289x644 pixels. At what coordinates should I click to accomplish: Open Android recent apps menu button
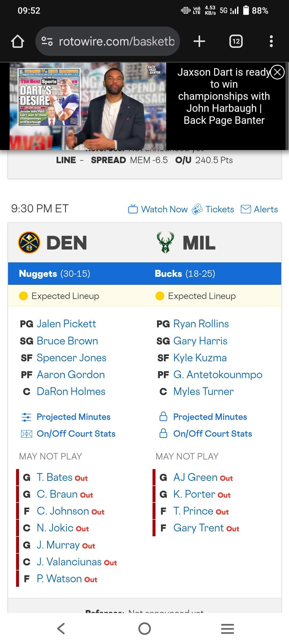click(227, 628)
